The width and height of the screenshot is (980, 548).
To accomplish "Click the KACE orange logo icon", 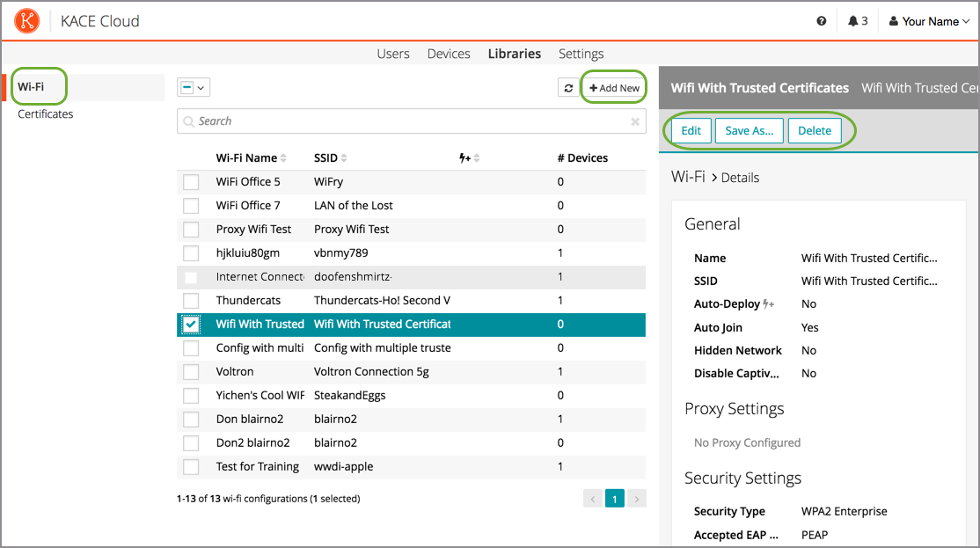I will 27,21.
